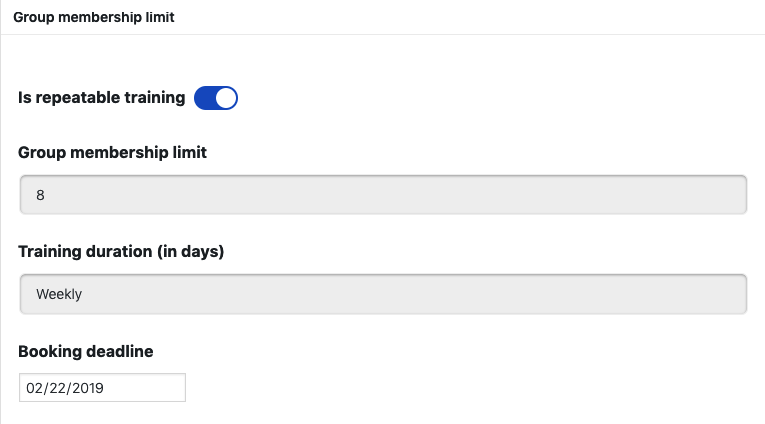Click the Group membership limit field
The width and height of the screenshot is (765, 424).
click(383, 195)
